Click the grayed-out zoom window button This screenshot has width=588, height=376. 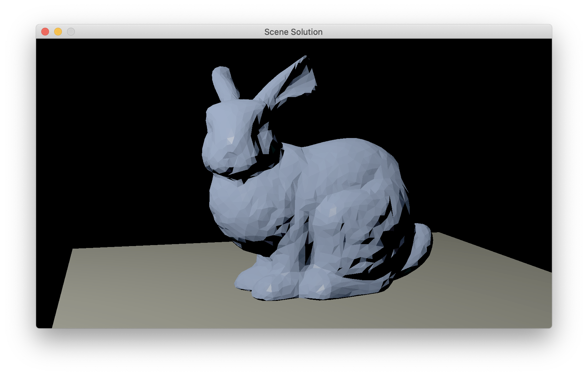pyautogui.click(x=71, y=32)
